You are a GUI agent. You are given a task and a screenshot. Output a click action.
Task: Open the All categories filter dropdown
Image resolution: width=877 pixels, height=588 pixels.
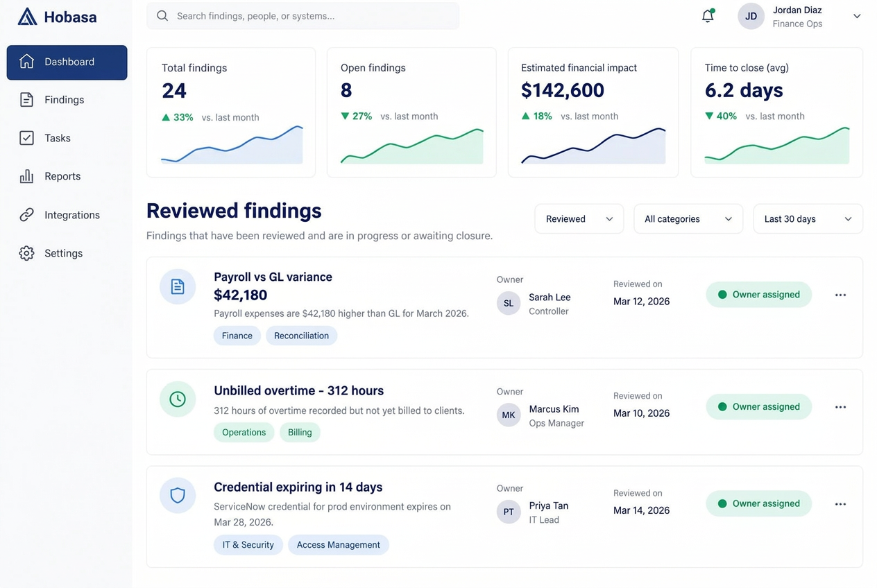point(688,219)
